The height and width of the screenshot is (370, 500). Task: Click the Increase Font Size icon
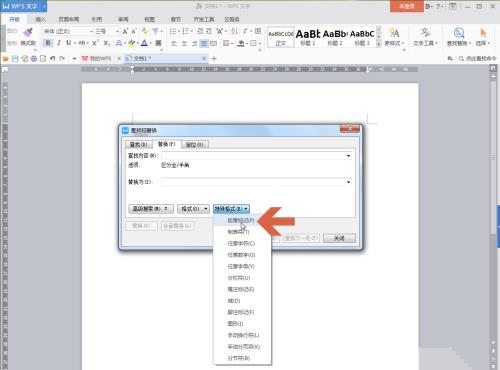click(125, 32)
